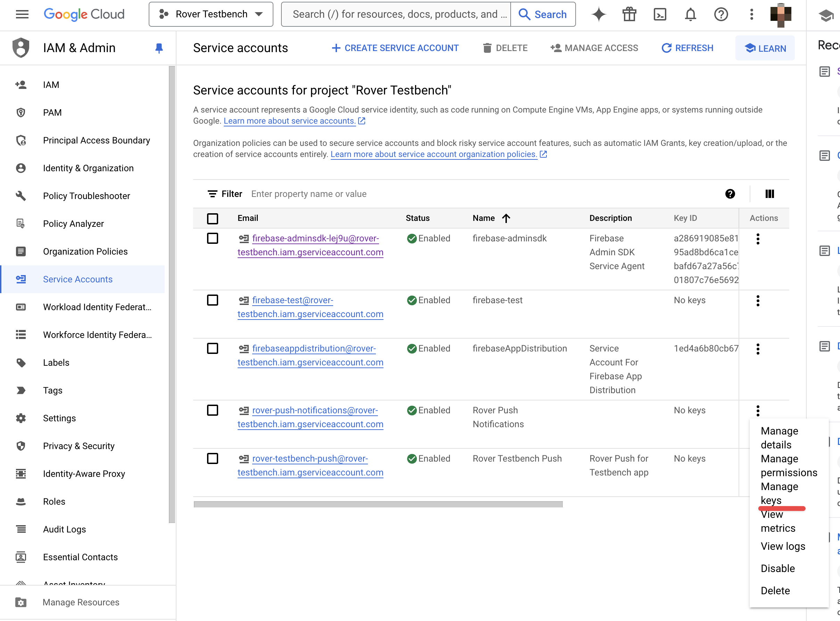Click the toolbar Delete button
The width and height of the screenshot is (840, 621).
coord(505,48)
